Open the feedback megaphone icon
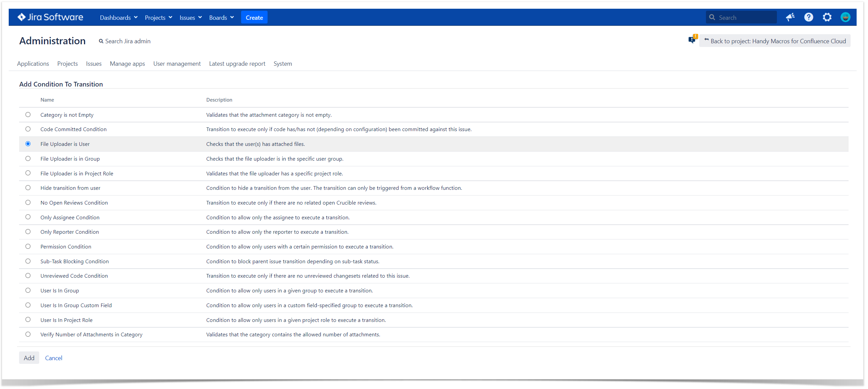The width and height of the screenshot is (868, 389). tap(790, 17)
